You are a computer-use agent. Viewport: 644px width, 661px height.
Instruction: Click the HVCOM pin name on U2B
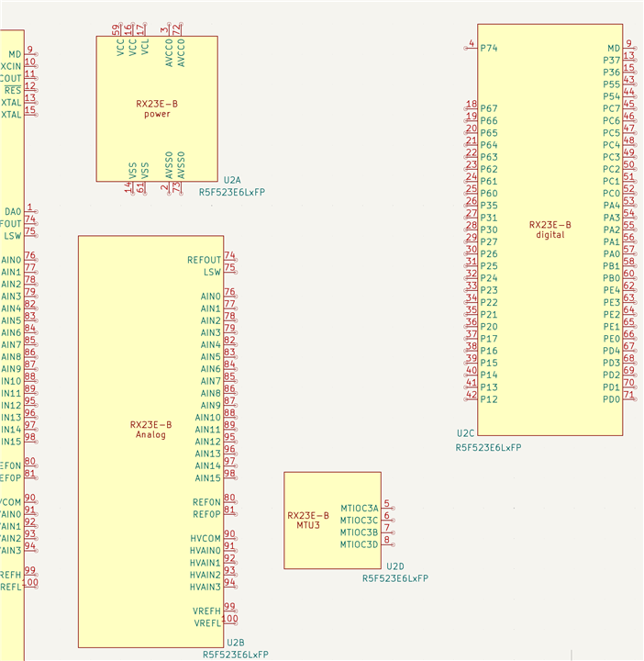tap(205, 539)
